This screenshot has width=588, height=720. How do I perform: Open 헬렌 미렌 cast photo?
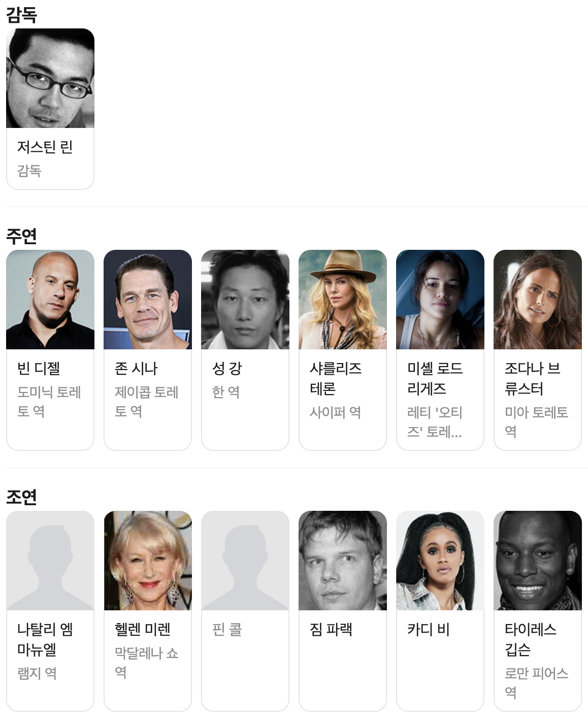(148, 561)
